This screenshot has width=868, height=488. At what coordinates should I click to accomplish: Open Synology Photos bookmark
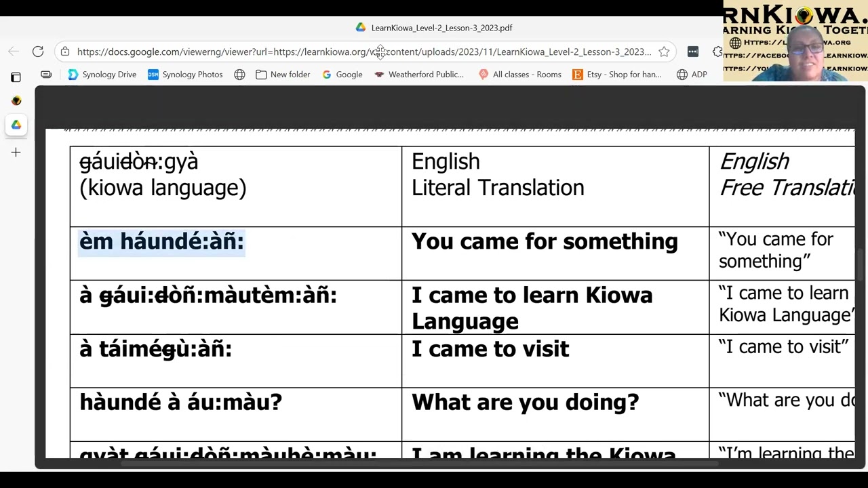pos(185,75)
